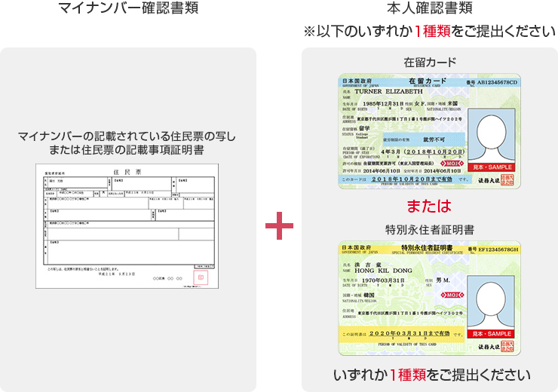Image resolution: width=558 pixels, height=392 pixels.
Task: Click the red plus sign between panels
Action: (x=279, y=225)
